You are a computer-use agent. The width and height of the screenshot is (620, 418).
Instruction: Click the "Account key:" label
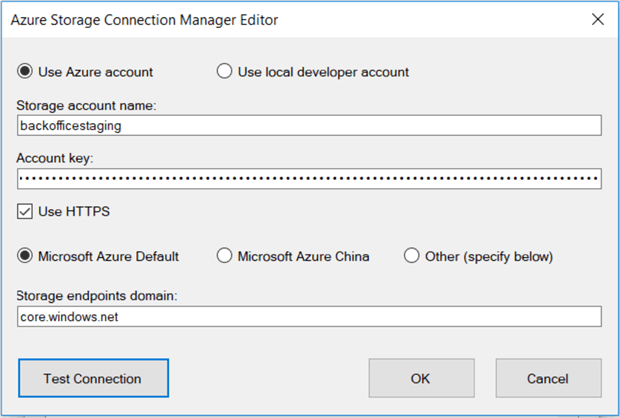click(52, 156)
